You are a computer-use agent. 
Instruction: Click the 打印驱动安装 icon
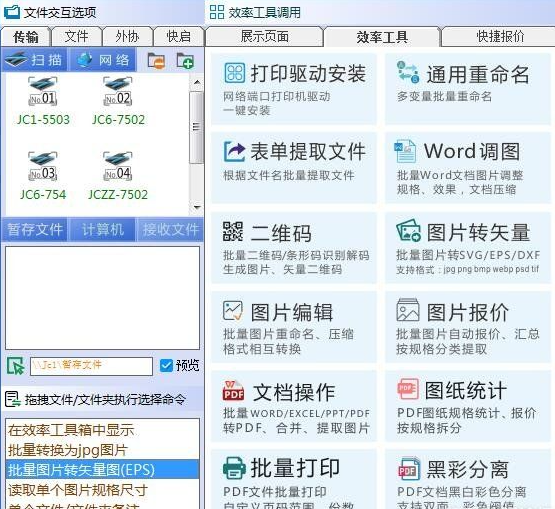(235, 73)
